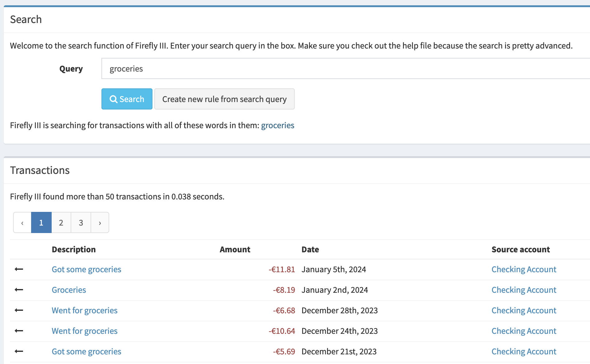
Task: Click the arrow icon for December 24th transaction
Action: click(19, 331)
